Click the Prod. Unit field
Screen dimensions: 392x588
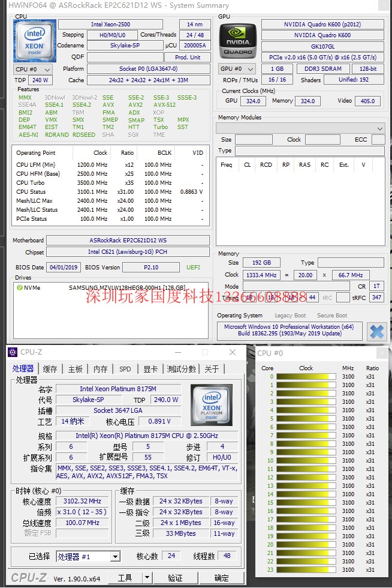tap(188, 58)
